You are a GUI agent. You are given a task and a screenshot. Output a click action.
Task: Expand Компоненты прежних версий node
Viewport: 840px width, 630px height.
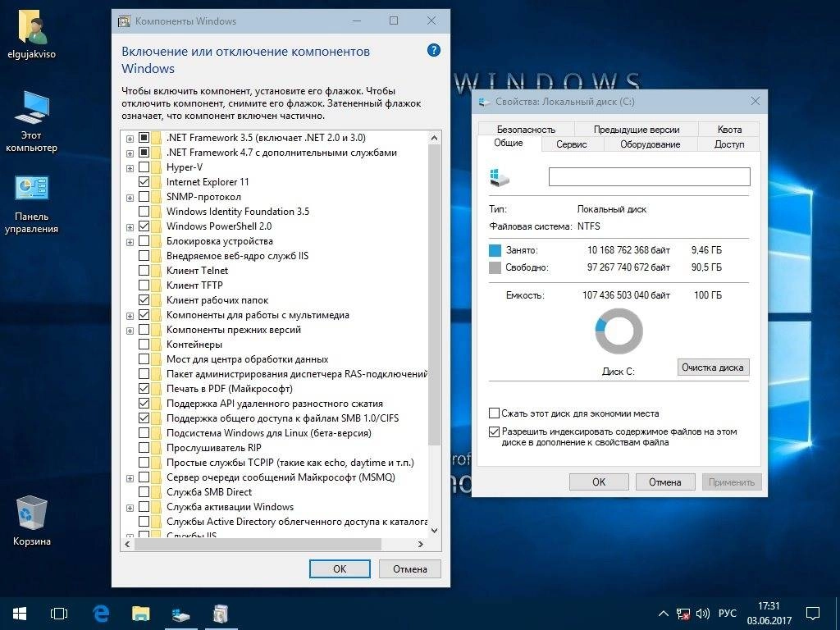(x=130, y=331)
